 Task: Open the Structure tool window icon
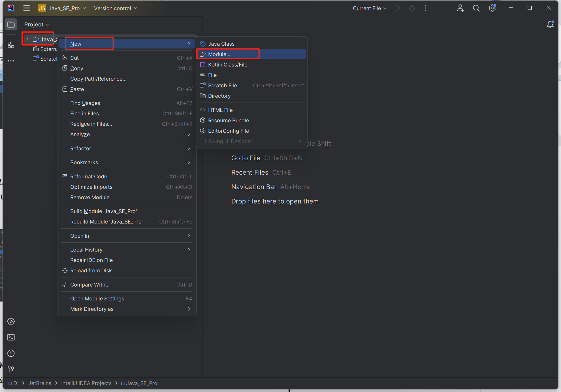[x=11, y=45]
